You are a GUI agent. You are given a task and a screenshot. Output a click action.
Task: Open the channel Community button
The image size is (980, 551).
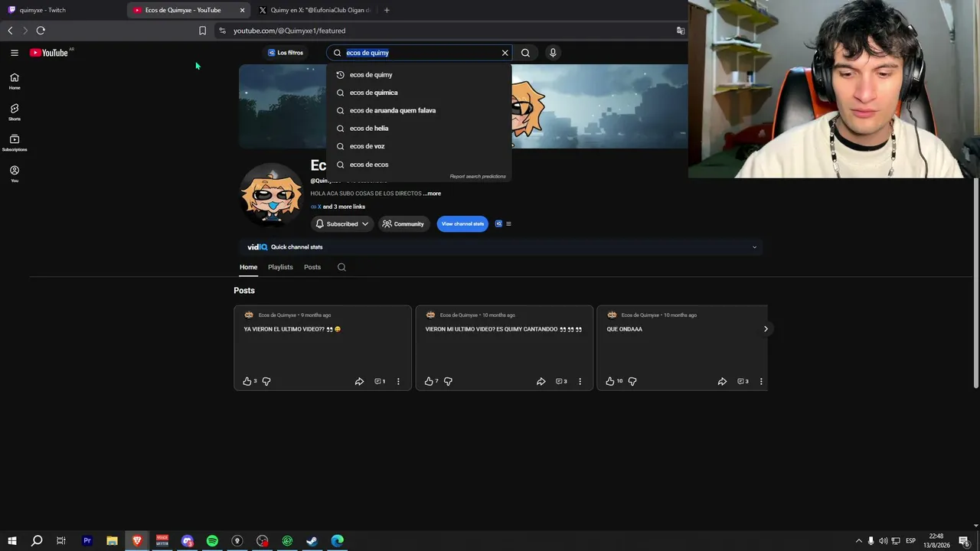403,224
